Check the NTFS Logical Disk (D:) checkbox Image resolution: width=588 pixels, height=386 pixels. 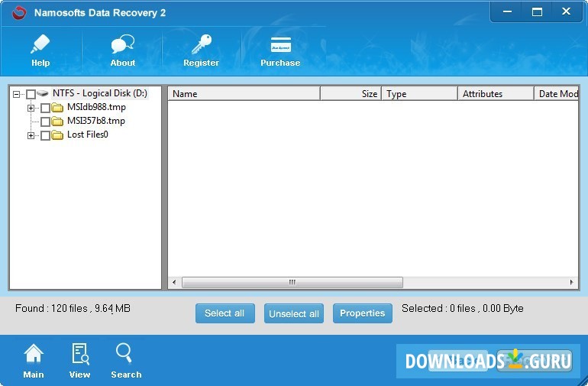pos(31,94)
